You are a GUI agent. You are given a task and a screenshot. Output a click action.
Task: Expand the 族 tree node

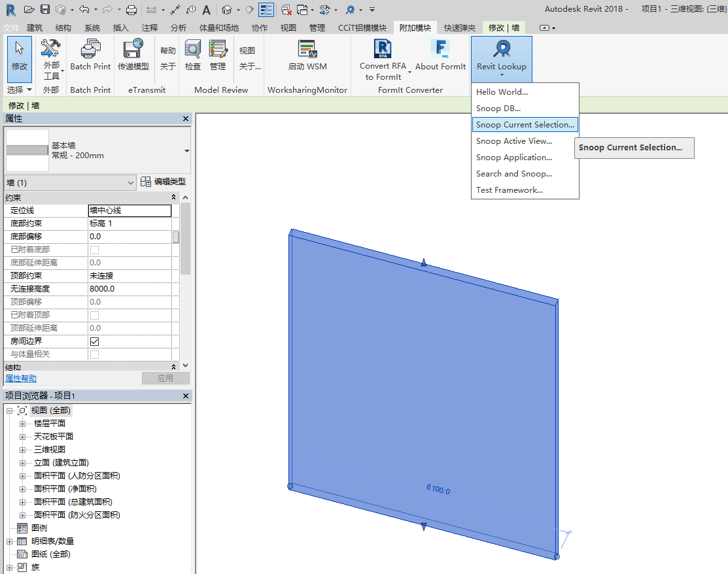pos(9,567)
